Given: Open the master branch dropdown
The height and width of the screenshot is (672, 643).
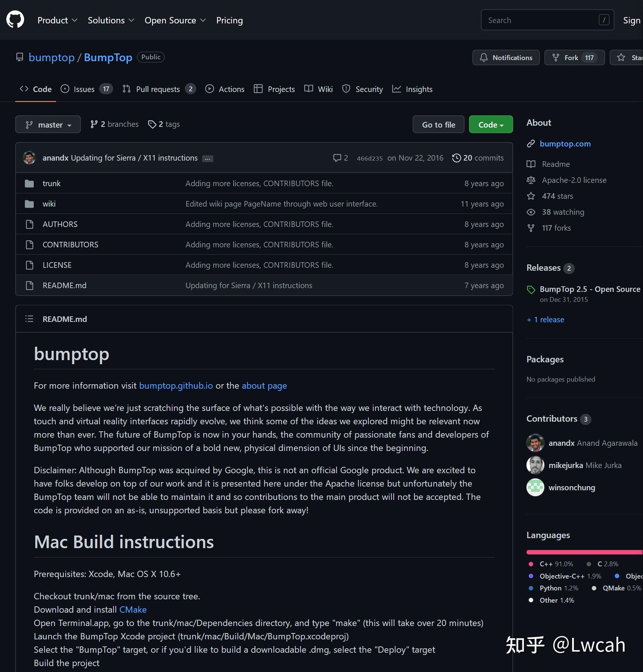Looking at the screenshot, I should coord(48,125).
